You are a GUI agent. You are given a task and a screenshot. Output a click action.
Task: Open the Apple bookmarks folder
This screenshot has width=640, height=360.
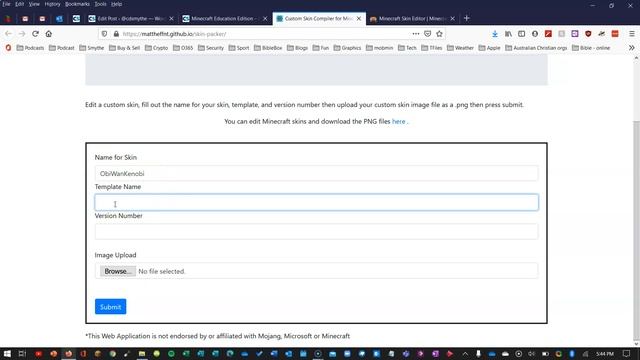[489, 48]
